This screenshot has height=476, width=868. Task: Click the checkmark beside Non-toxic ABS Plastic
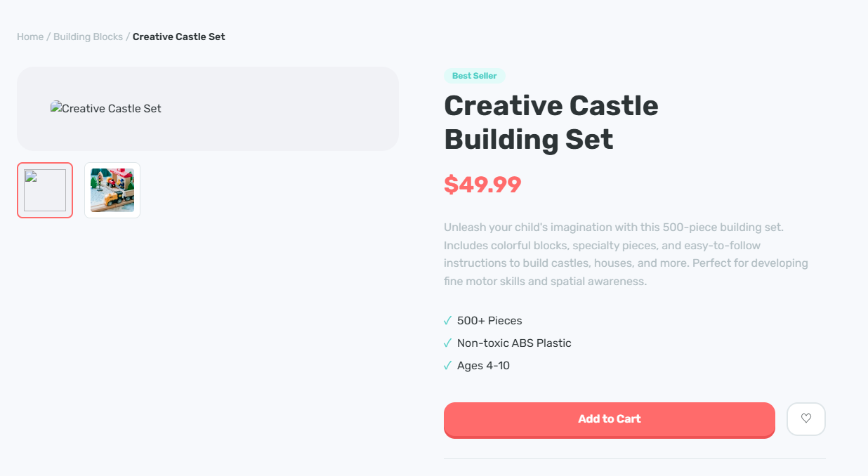(448, 343)
